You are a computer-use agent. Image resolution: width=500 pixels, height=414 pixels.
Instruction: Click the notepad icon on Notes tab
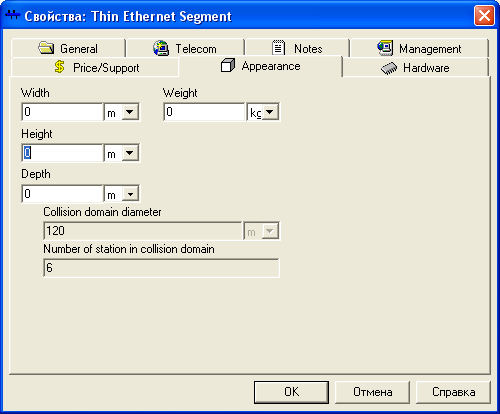278,48
